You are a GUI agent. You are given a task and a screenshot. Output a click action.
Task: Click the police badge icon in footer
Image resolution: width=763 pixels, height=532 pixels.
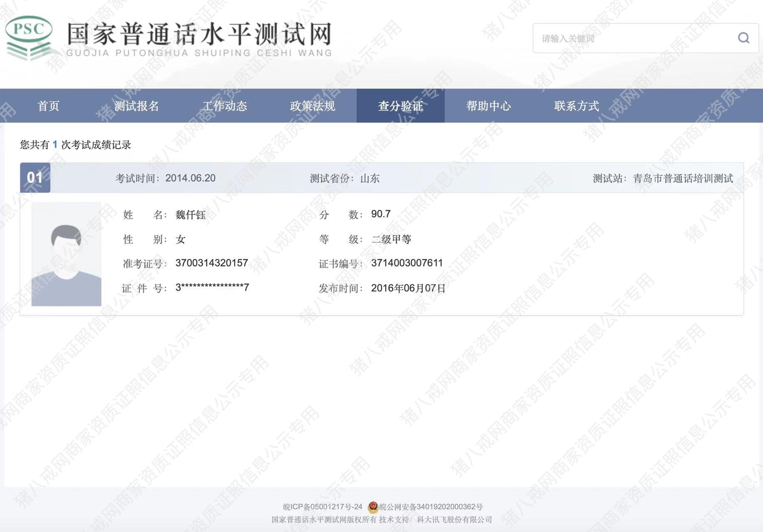click(373, 506)
